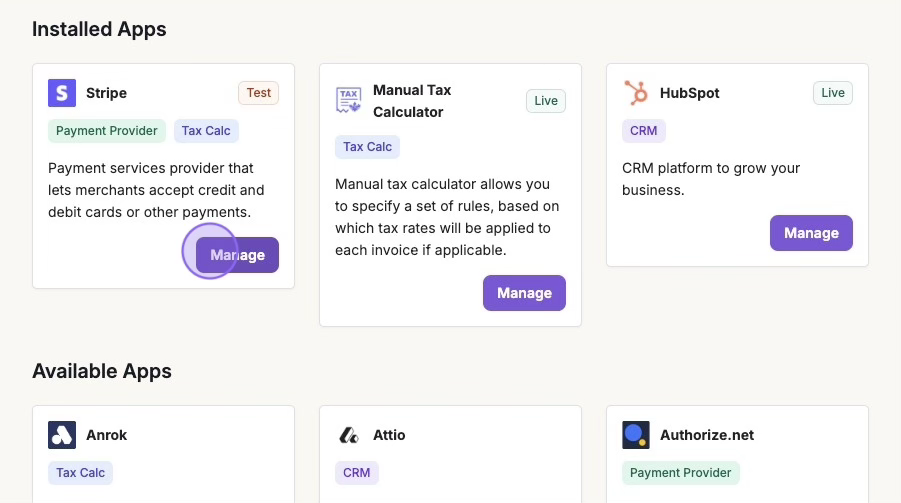Screen dimensions: 901x503
Task: Click the Anrok logo icon
Action: point(62,435)
